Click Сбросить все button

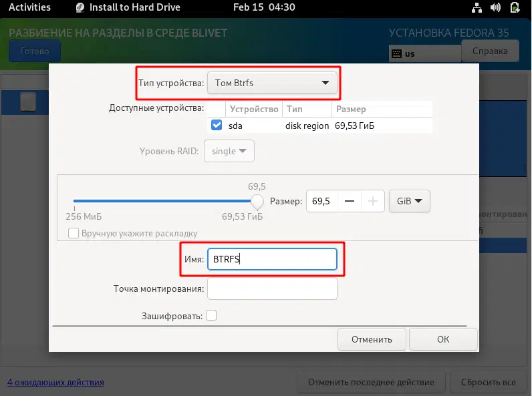click(489, 382)
